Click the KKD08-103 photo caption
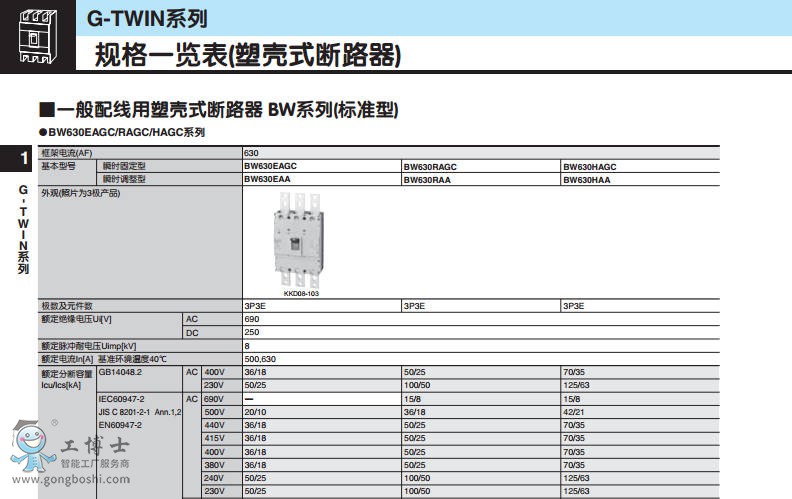Image resolution: width=792 pixels, height=499 pixels. (x=300, y=294)
